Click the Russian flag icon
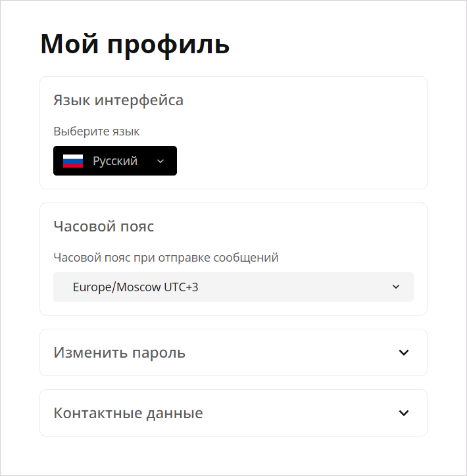Image resolution: width=467 pixels, height=476 pixels. [x=73, y=161]
